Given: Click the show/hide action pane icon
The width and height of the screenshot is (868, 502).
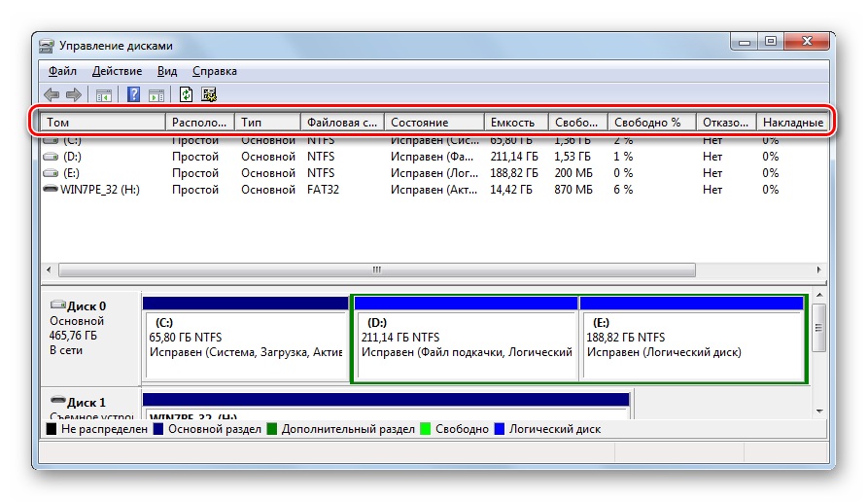Looking at the screenshot, I should [156, 94].
